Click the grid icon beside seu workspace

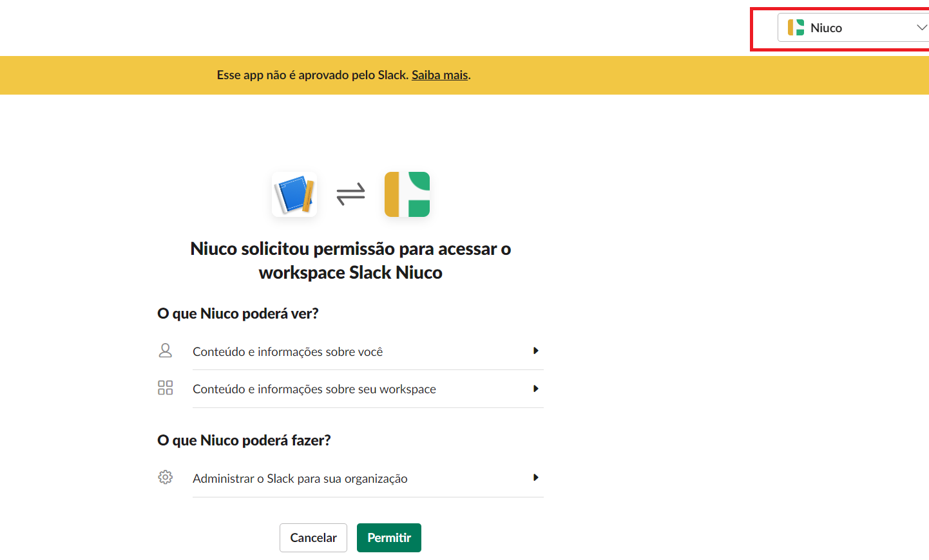tap(166, 387)
